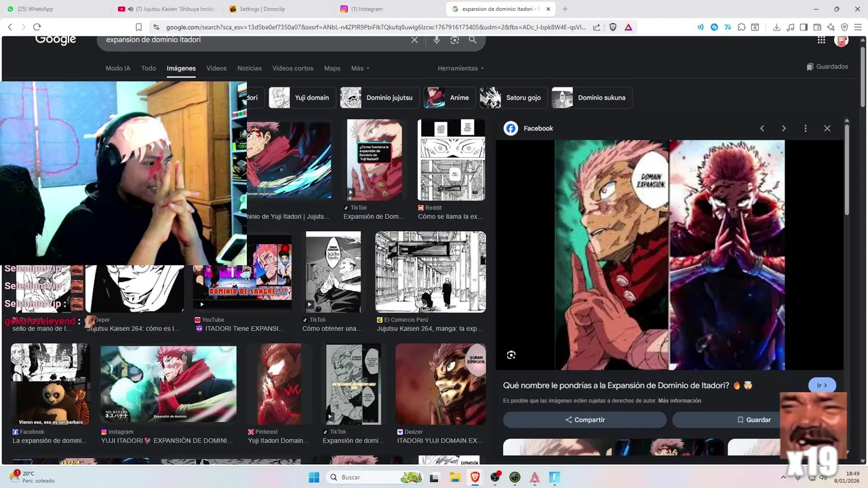Reload the page with refresh icon
Image resolution: width=868 pixels, height=488 pixels.
coord(37,27)
